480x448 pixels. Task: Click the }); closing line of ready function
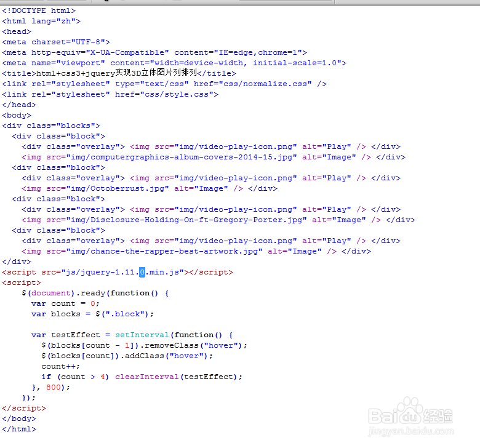coord(29,398)
